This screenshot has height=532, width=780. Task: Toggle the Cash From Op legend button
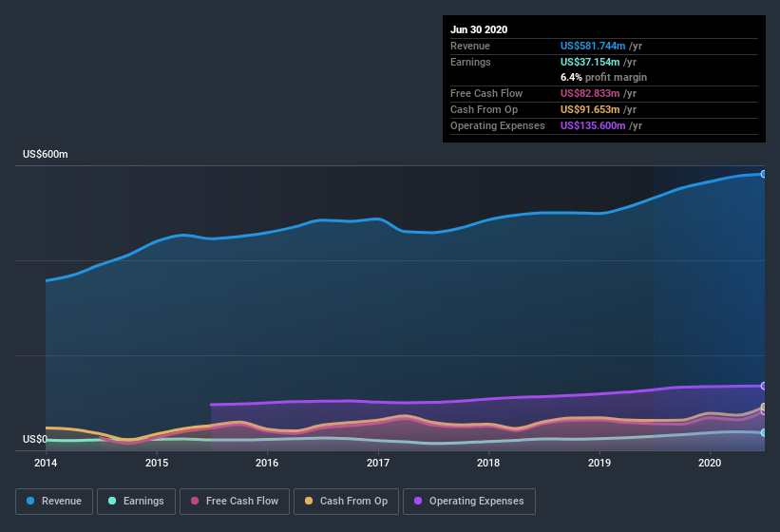[x=346, y=502]
